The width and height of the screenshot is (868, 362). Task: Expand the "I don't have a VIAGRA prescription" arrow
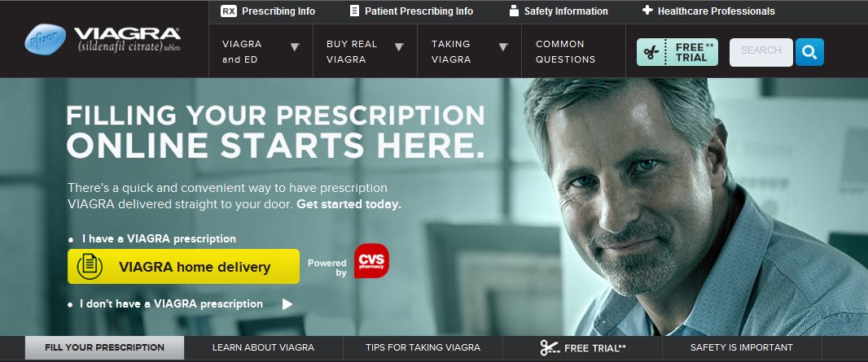coord(287,304)
